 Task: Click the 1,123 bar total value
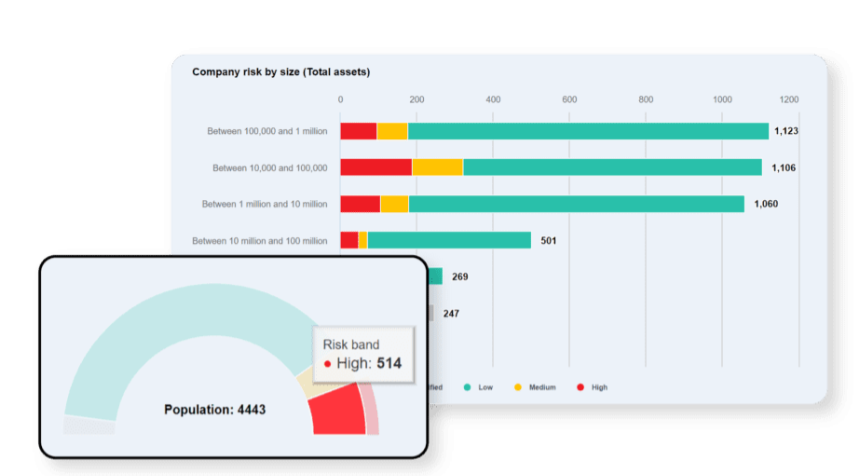[x=786, y=131]
